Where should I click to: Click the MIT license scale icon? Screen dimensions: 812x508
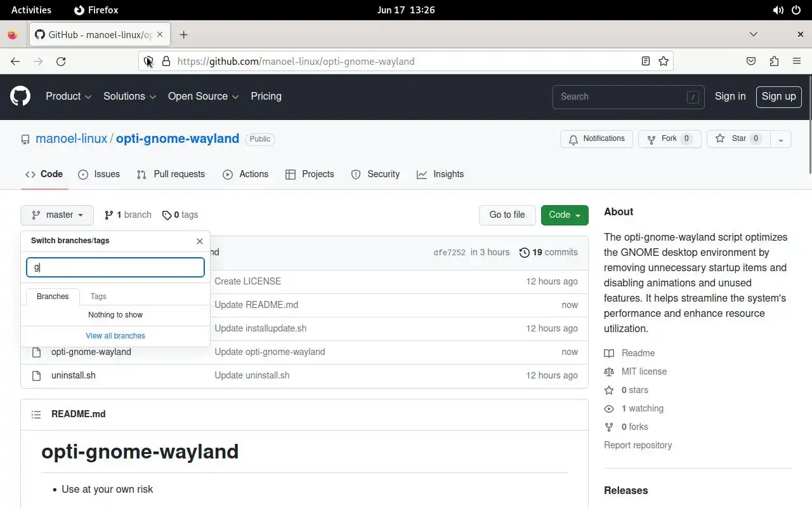(x=609, y=371)
